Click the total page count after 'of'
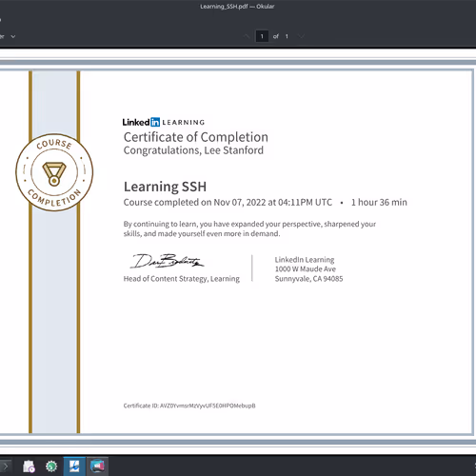The image size is (476, 476). (x=287, y=36)
